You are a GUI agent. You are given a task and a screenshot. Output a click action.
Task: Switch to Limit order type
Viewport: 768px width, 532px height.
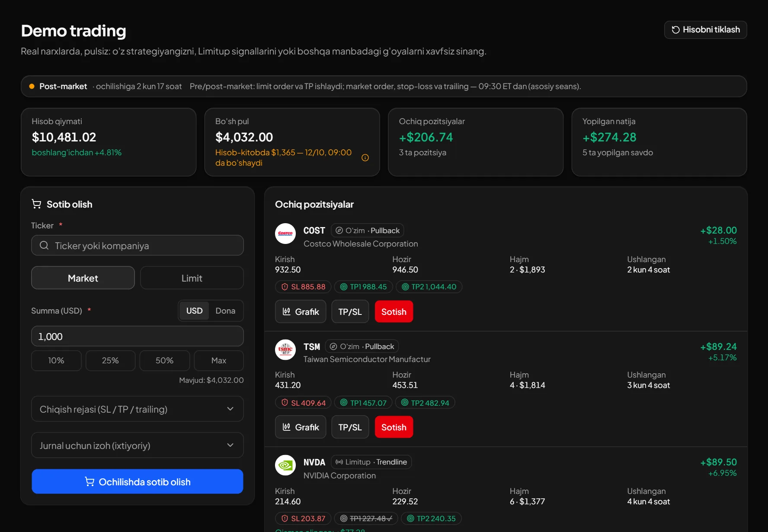click(192, 278)
